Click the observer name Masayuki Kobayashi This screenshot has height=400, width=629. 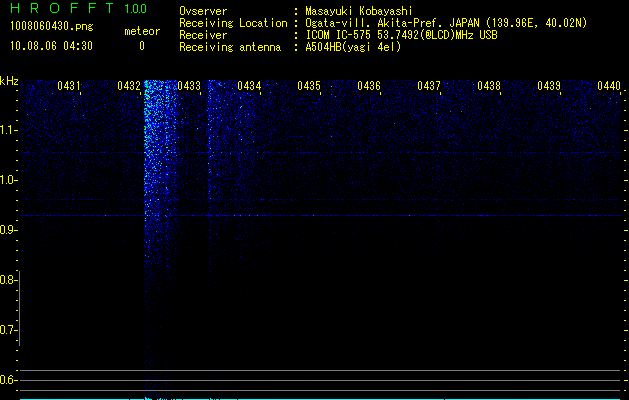pos(359,11)
